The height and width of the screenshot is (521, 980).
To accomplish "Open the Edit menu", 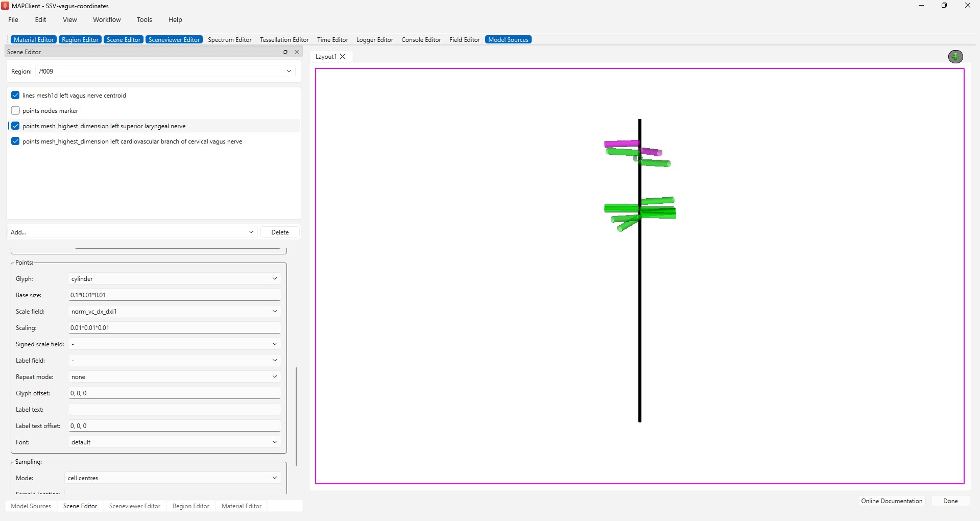I will tap(40, 20).
